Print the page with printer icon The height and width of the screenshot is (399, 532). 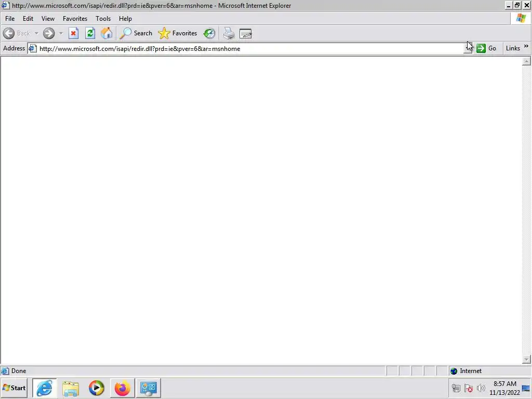tap(229, 33)
